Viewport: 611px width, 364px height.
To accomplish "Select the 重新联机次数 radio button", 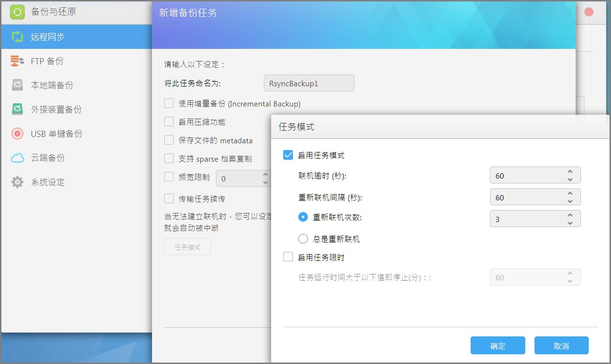I will [303, 217].
